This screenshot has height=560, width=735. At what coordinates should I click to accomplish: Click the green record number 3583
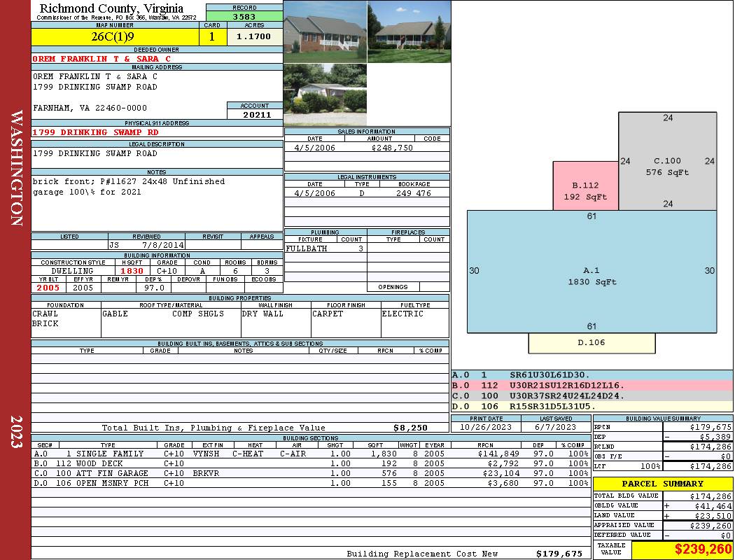pyautogui.click(x=244, y=17)
